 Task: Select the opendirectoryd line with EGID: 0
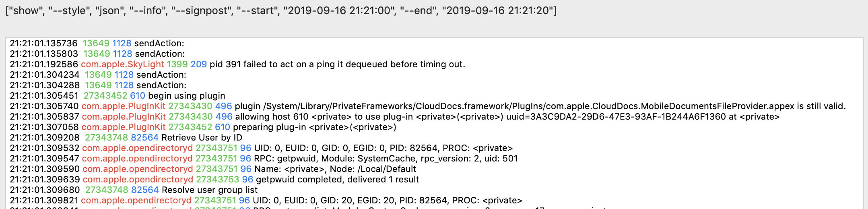[x=383, y=148]
